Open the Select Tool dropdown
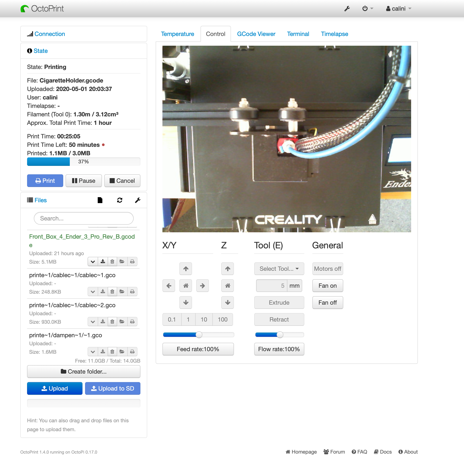The image size is (464, 476). click(x=279, y=269)
